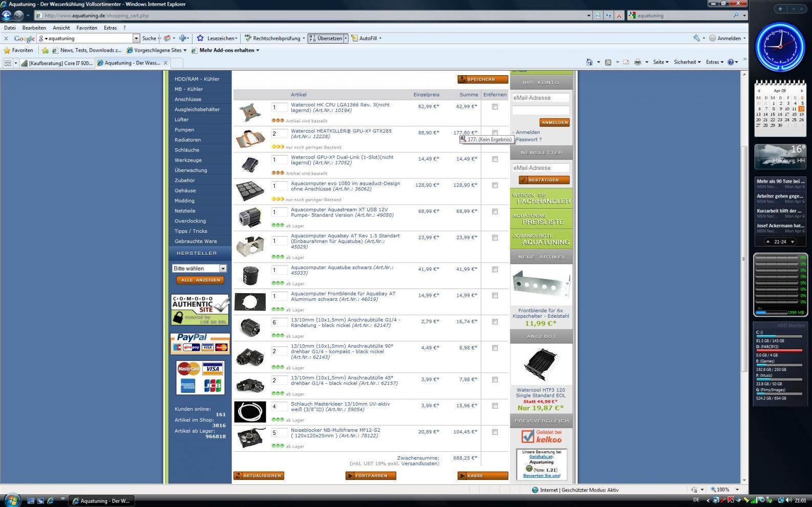Expand the address bar history dropdown

pos(589,15)
